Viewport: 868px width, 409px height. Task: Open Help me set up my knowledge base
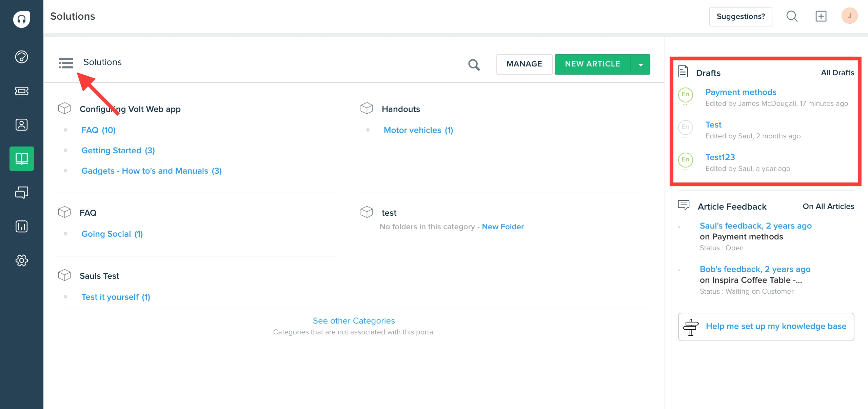[x=766, y=327]
